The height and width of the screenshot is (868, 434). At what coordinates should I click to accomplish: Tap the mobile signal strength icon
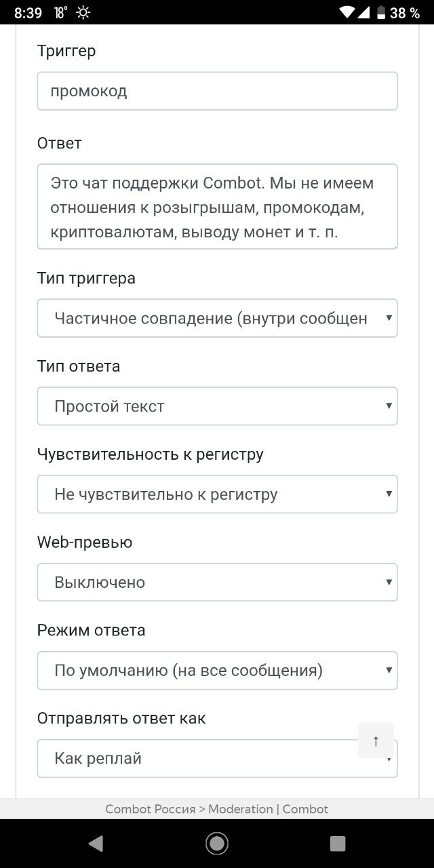tap(366, 12)
